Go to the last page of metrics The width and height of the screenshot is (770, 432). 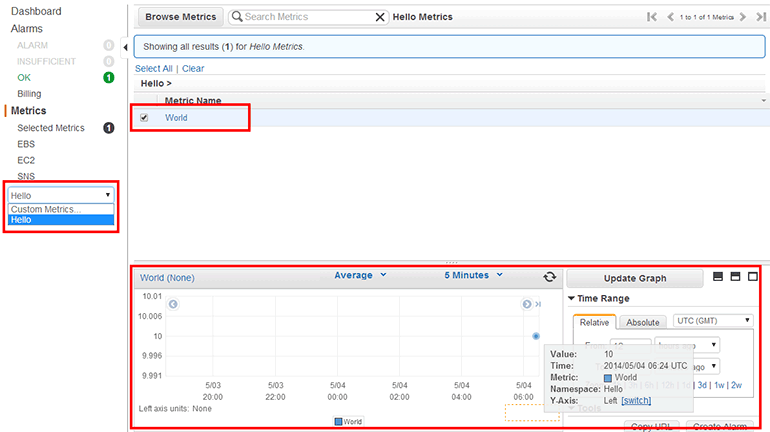point(759,17)
